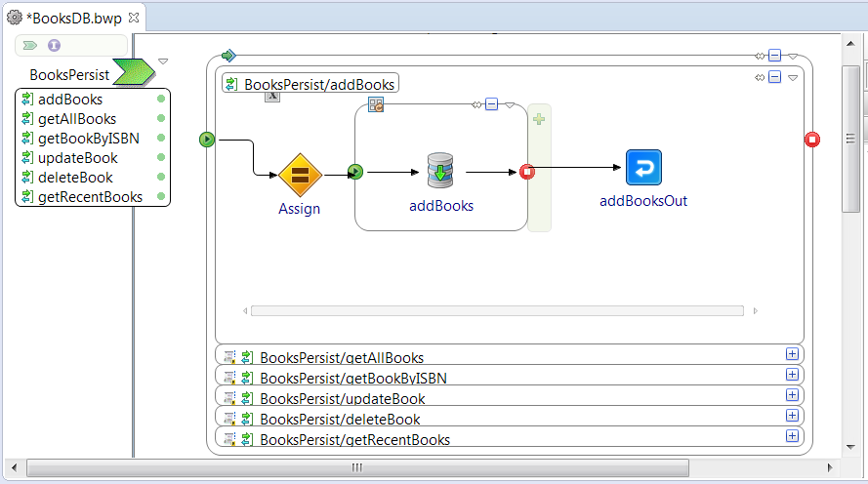Click the green start node inside addBooks group
This screenshot has height=484, width=868.
click(x=355, y=172)
